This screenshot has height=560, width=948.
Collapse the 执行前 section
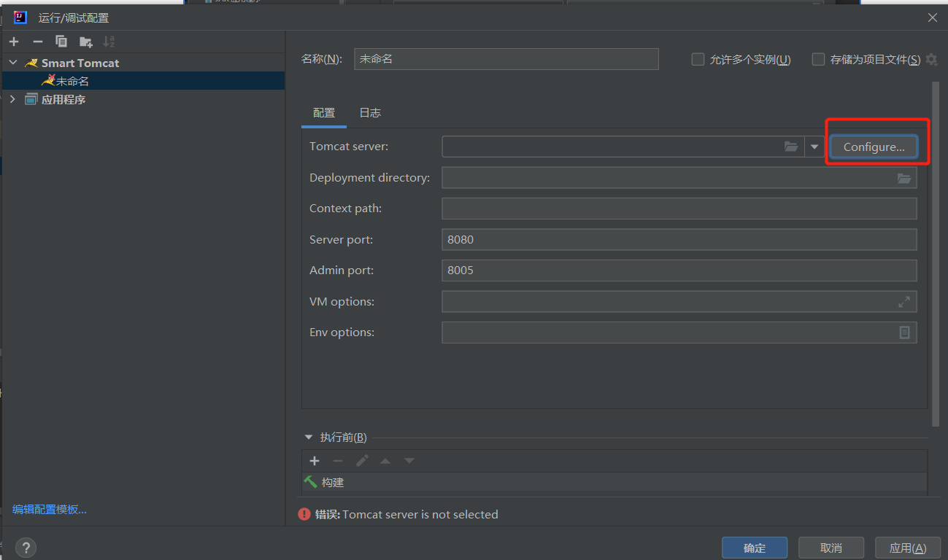point(309,437)
